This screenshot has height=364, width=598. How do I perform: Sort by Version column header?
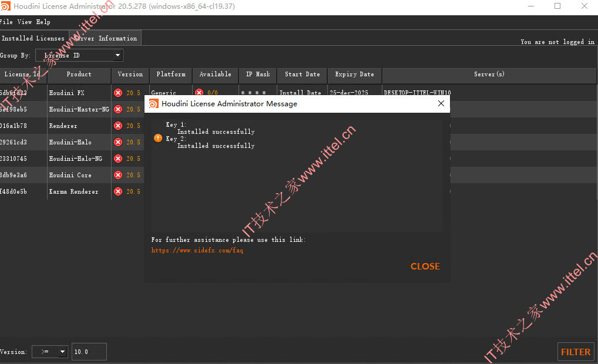click(x=130, y=75)
